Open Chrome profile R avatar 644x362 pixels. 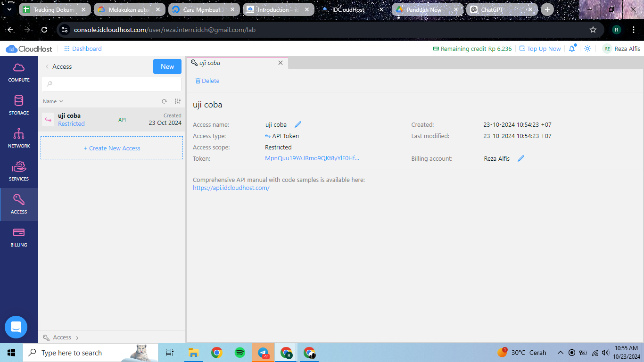617,30
